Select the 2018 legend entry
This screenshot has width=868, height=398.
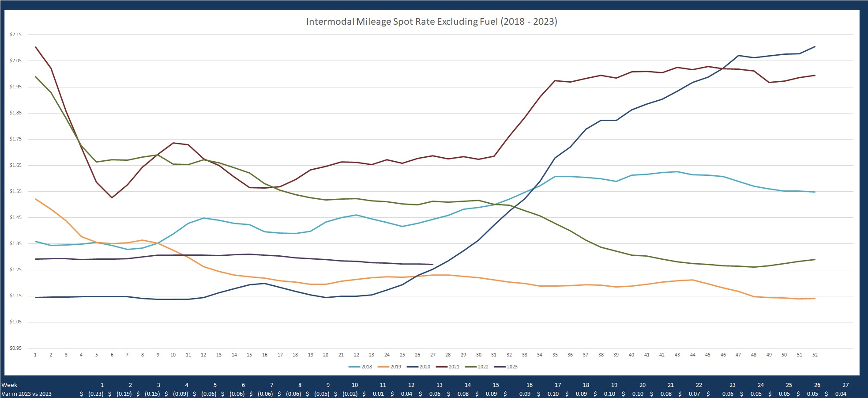coord(361,367)
